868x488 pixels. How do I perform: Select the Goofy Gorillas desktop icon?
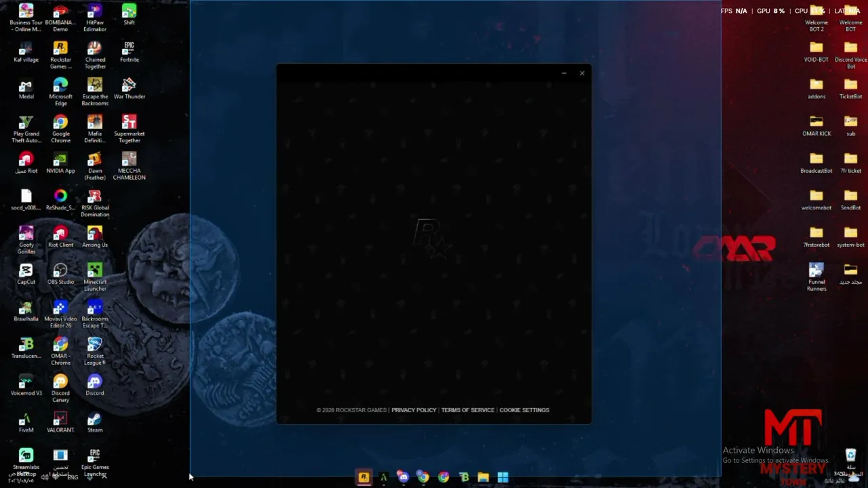26,240
